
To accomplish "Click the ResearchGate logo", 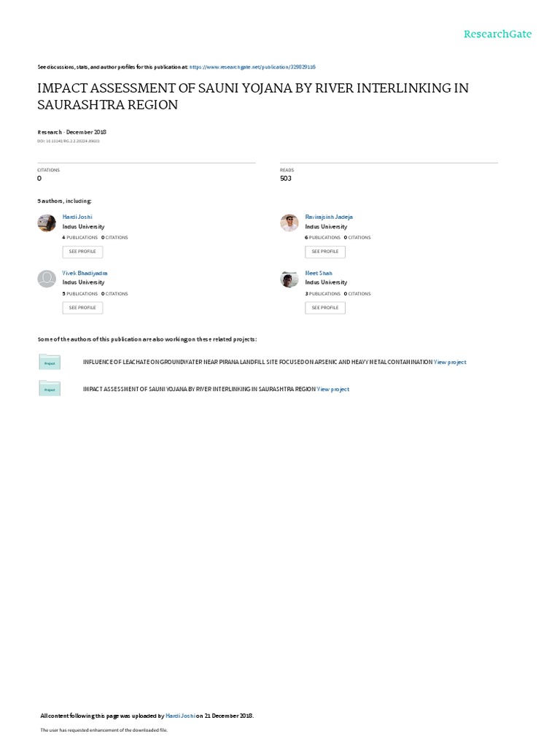I will pyautogui.click(x=497, y=34).
